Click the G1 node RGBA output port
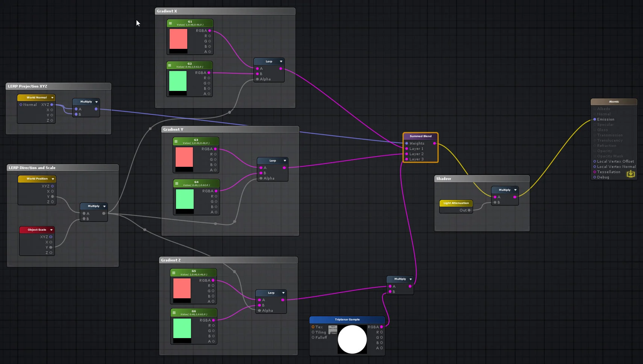The width and height of the screenshot is (643, 364). (209, 31)
